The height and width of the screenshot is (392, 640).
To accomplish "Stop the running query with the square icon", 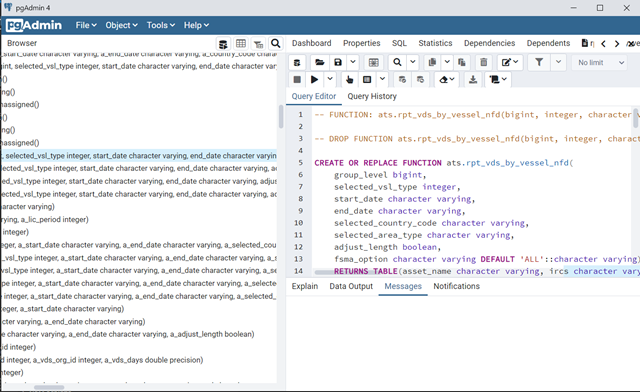I will pyautogui.click(x=297, y=80).
